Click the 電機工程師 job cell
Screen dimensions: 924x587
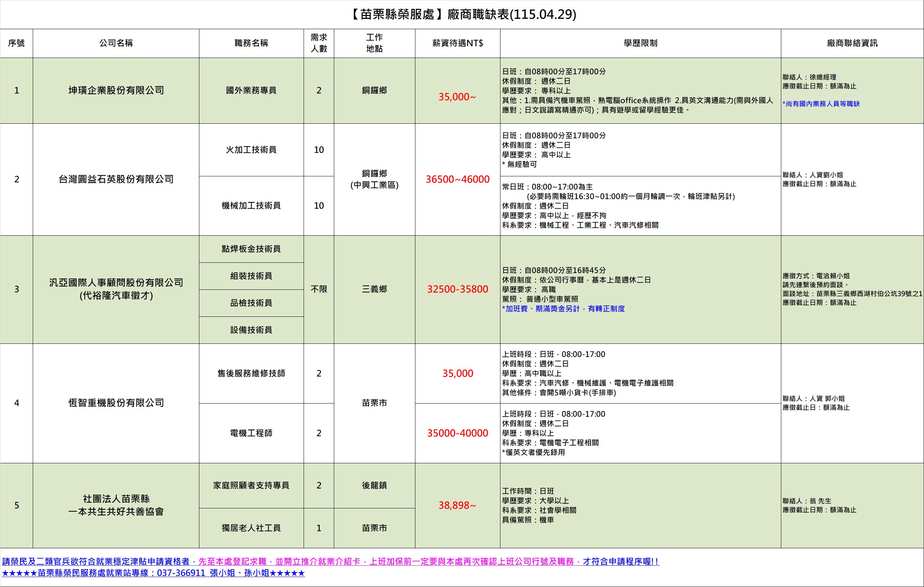click(x=251, y=433)
